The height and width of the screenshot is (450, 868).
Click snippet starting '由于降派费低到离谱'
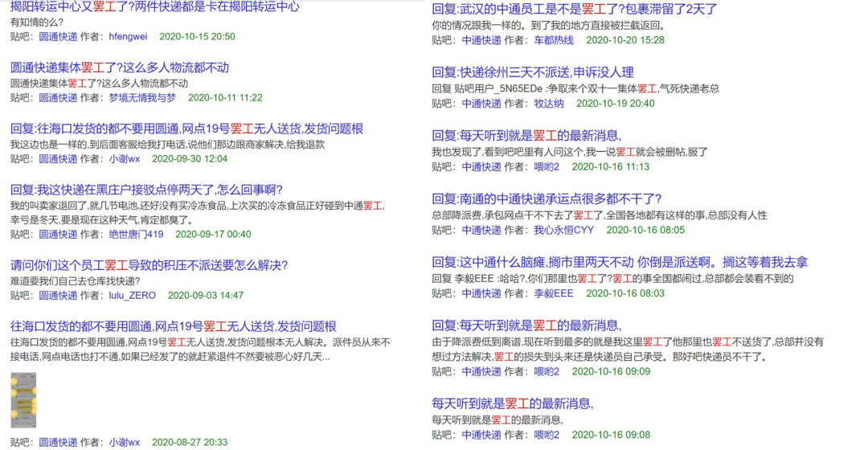tap(628, 350)
